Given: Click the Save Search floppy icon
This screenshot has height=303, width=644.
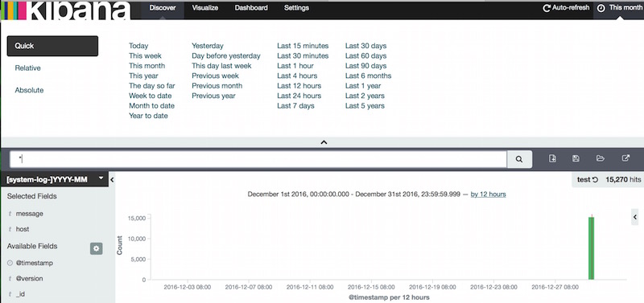Looking at the screenshot, I should 576,158.
